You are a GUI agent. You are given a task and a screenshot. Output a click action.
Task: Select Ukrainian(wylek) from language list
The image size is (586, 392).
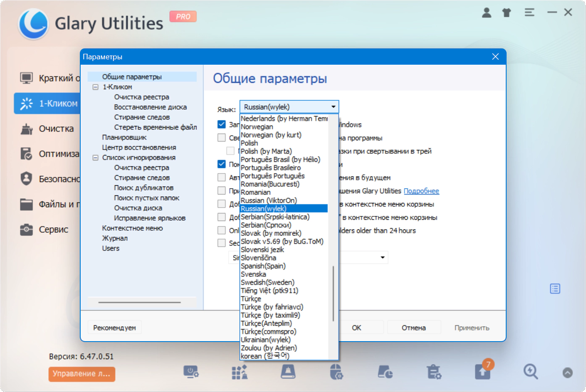(265, 339)
